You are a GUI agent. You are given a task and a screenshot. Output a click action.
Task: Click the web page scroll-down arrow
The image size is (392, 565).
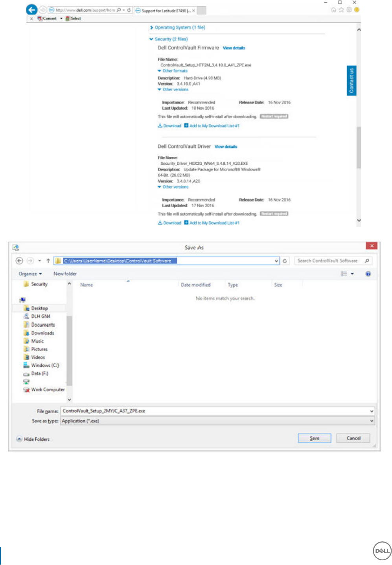[x=359, y=221]
